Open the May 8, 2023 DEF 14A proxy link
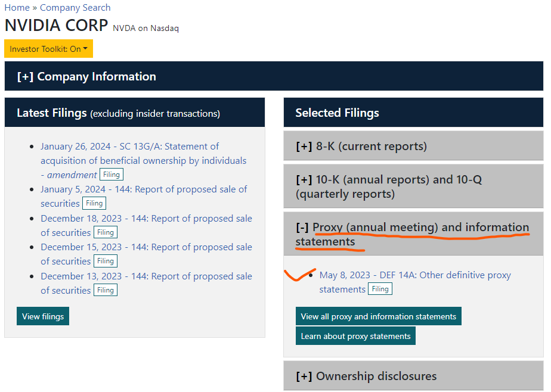 pos(415,282)
